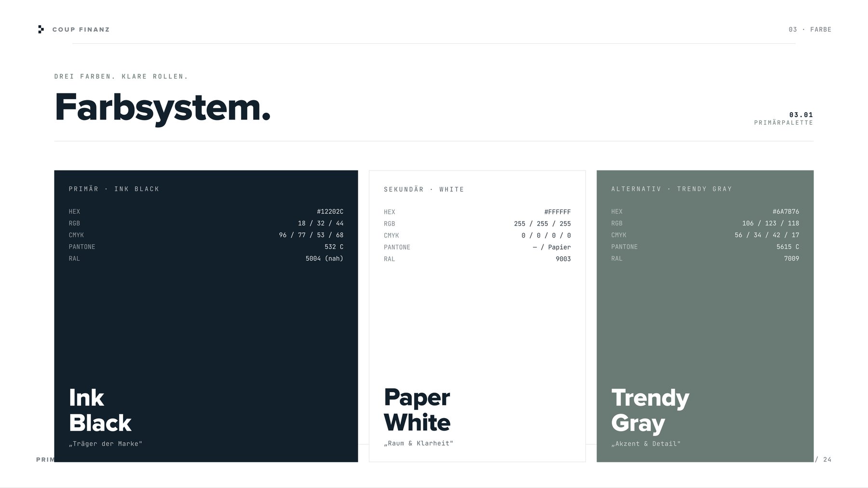This screenshot has height=488, width=868.
Task: Click the "03.01" page section number
Action: pos(801,115)
